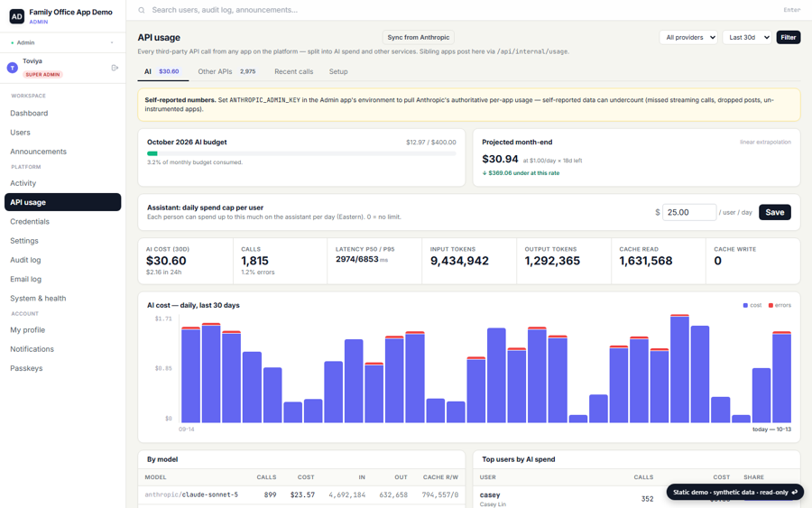Click the today 10-13 chart bar

point(781,377)
